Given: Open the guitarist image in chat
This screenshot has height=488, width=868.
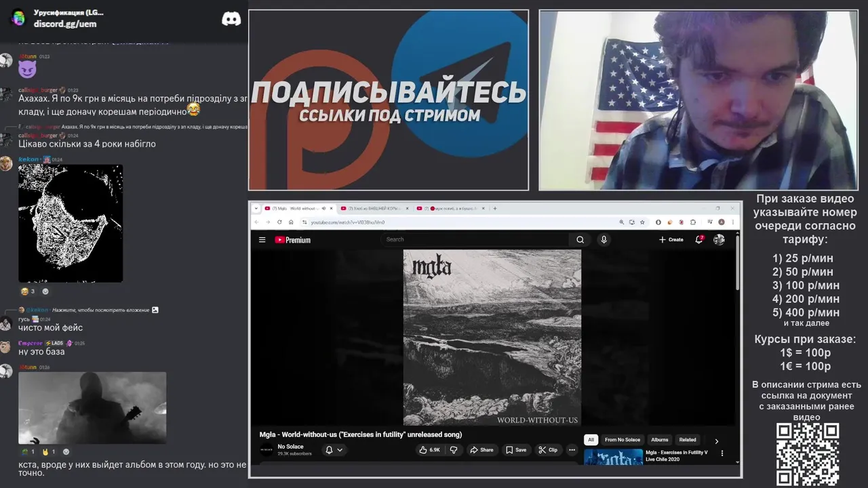Looking at the screenshot, I should (x=92, y=407).
